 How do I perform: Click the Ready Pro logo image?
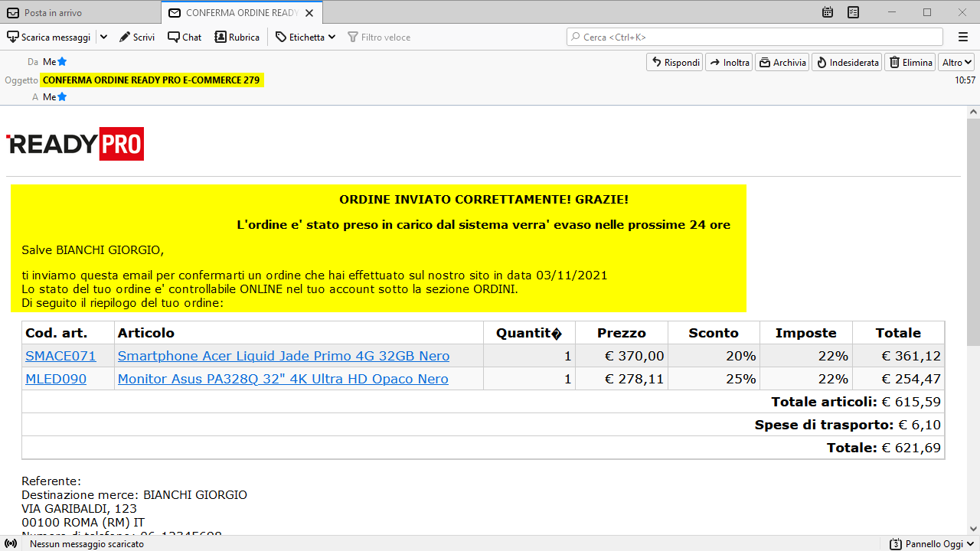pos(75,144)
